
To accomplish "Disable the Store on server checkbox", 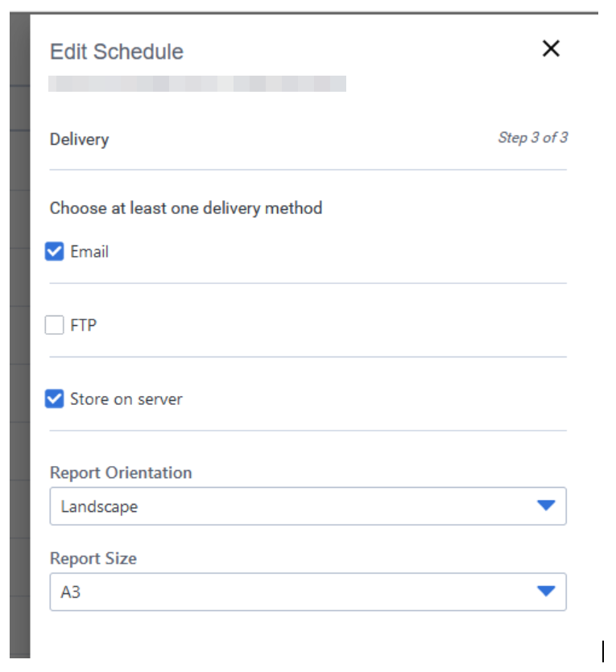I will coord(55,399).
